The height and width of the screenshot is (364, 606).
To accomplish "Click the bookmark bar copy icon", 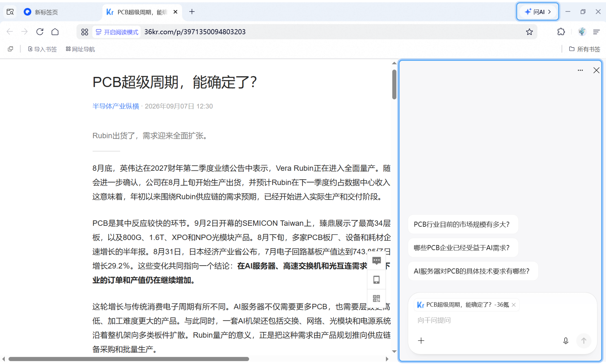I will point(10,49).
